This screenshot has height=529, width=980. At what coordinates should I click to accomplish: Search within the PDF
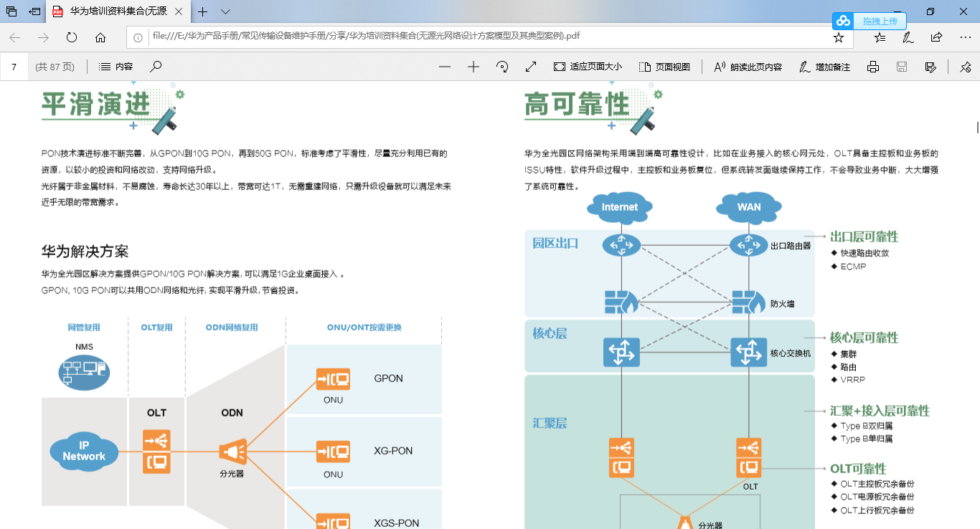click(156, 67)
